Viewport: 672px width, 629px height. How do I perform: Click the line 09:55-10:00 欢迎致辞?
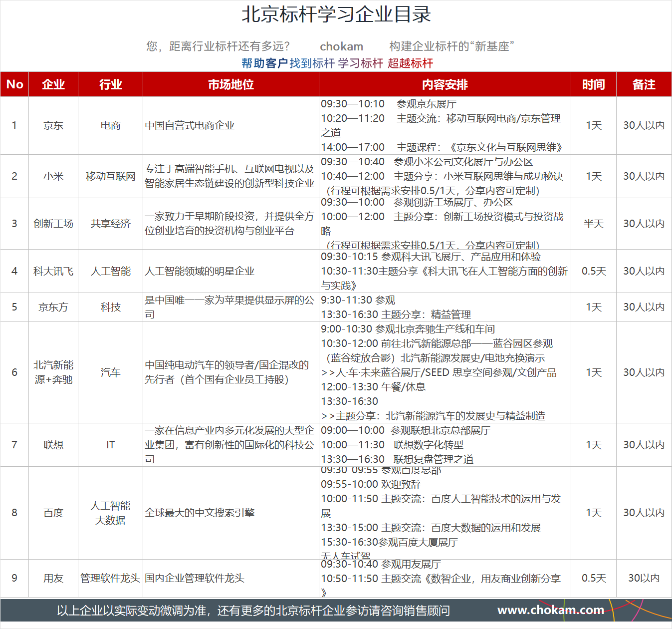pyautogui.click(x=371, y=484)
